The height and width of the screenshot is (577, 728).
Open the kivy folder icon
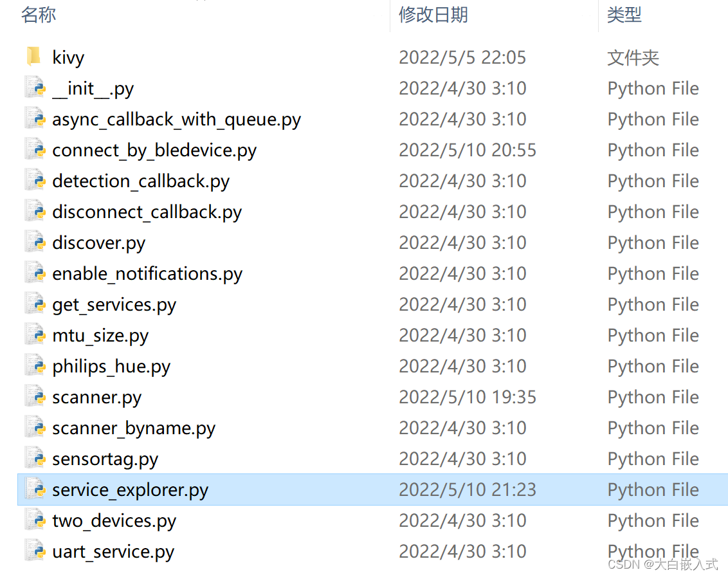click(34, 57)
